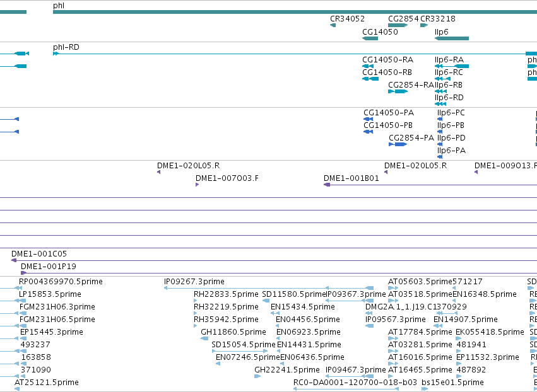
Task: Select the CR33218 gene label
Action: point(438,19)
